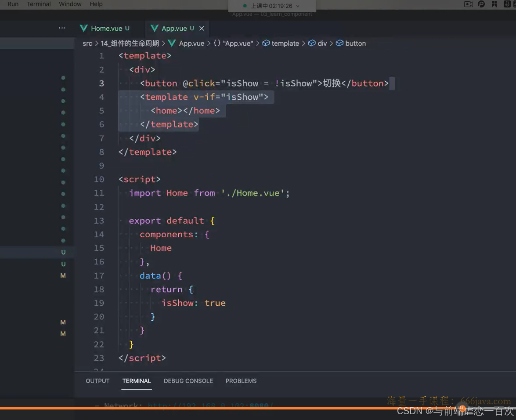
Task: Click the cube icon before button breadcrumb
Action: [x=339, y=43]
